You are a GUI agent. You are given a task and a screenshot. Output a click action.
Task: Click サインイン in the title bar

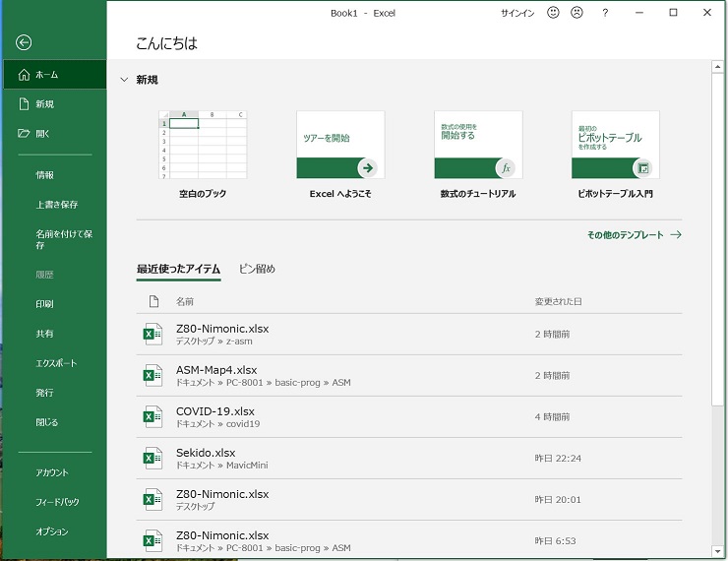pyautogui.click(x=517, y=13)
